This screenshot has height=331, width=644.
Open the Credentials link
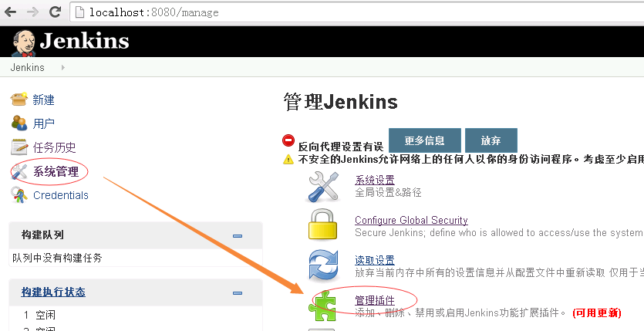61,195
